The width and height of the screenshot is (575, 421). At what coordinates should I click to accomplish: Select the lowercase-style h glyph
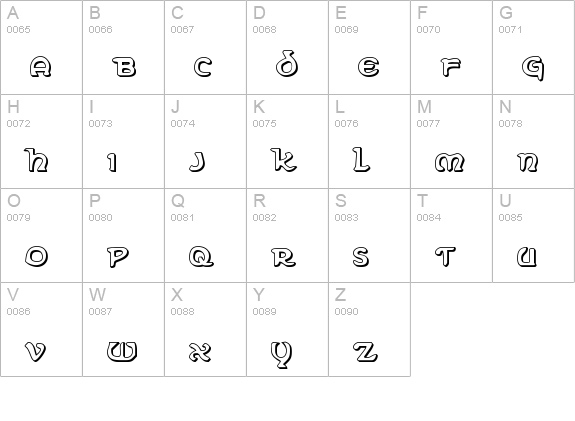(x=36, y=160)
